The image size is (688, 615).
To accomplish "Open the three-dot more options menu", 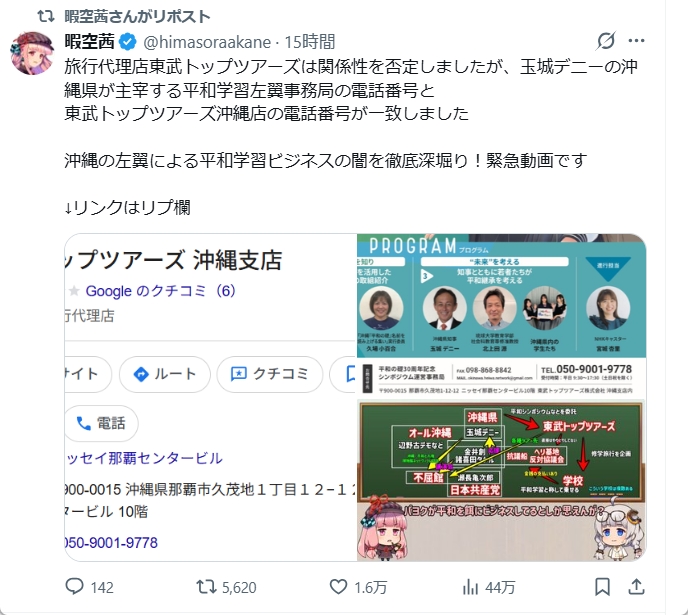I will pyautogui.click(x=636, y=41).
